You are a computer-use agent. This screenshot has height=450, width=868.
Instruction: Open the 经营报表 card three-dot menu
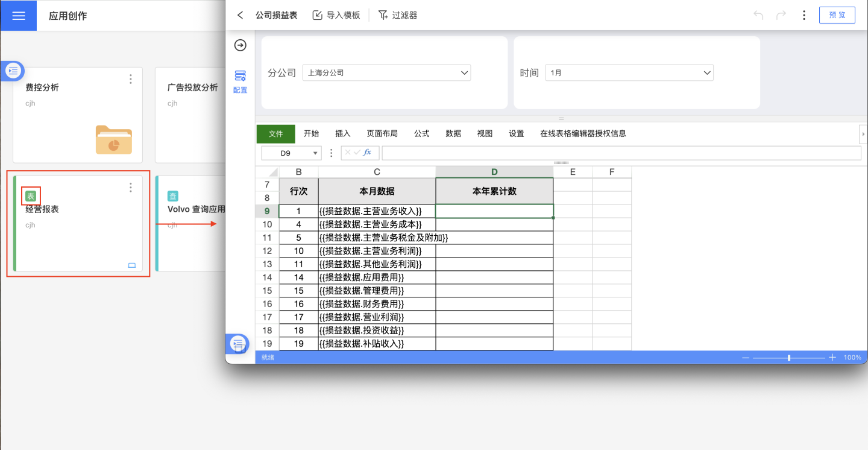point(131,188)
